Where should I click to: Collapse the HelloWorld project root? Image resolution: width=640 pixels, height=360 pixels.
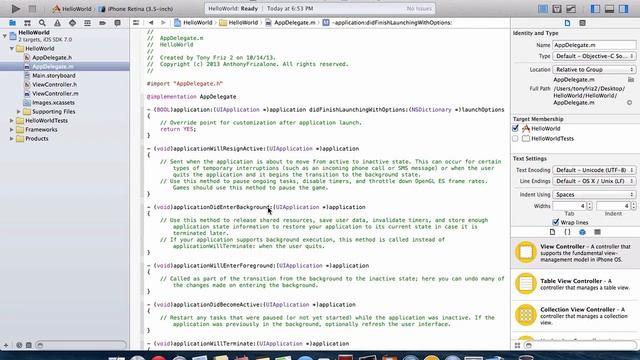coord(4,36)
